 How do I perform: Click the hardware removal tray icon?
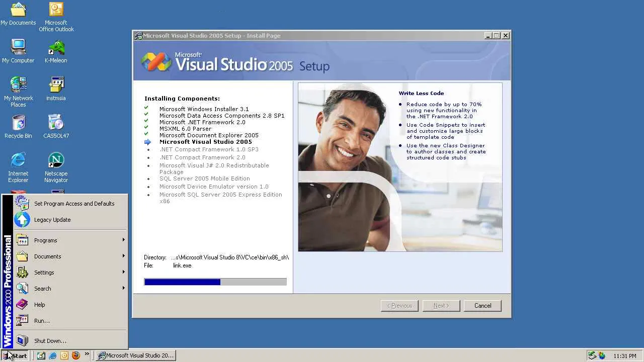[592, 355]
